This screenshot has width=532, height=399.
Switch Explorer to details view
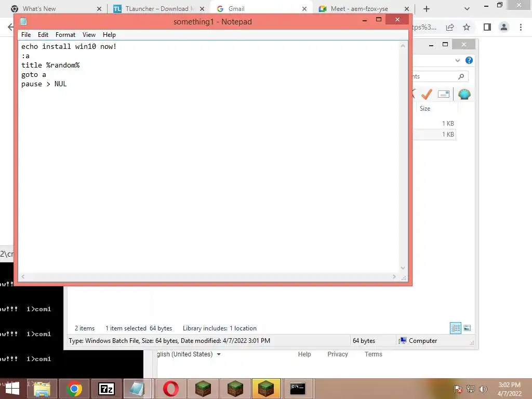tap(456, 328)
